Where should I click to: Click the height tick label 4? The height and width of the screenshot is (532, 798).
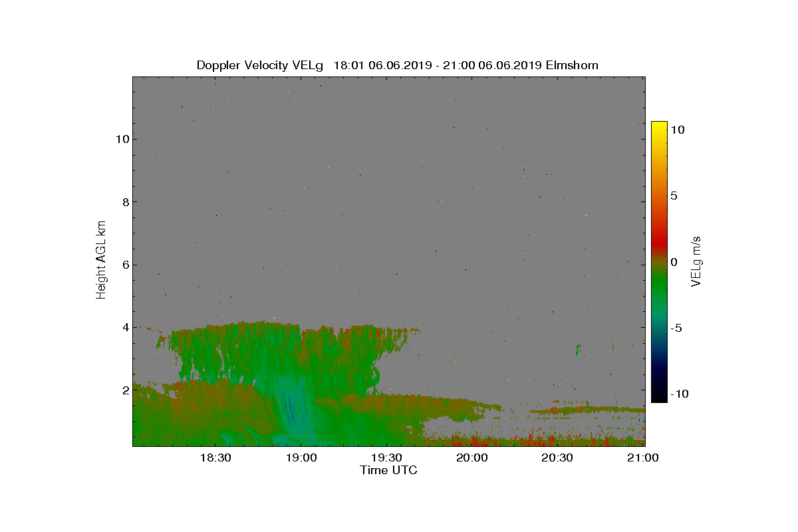[x=125, y=327]
